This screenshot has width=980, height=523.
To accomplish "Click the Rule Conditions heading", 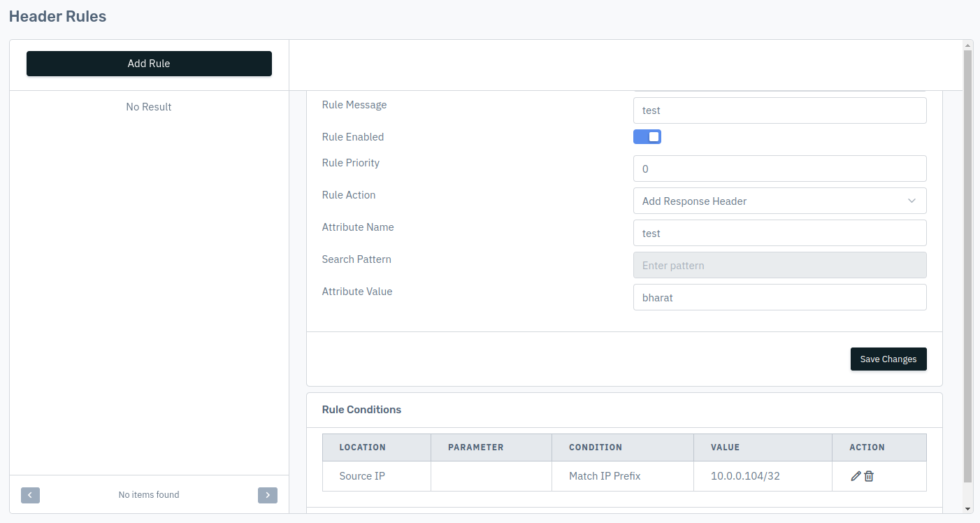I will click(x=361, y=410).
